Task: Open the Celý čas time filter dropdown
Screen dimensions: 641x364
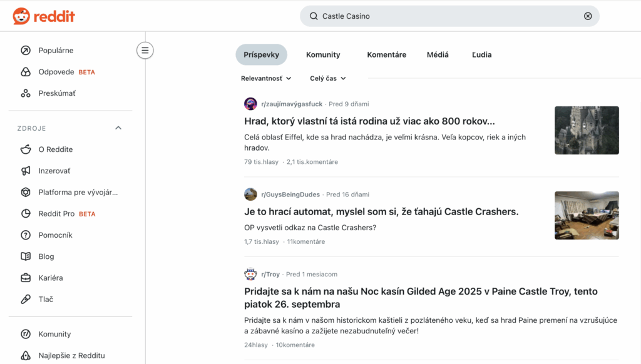Action: tap(328, 79)
